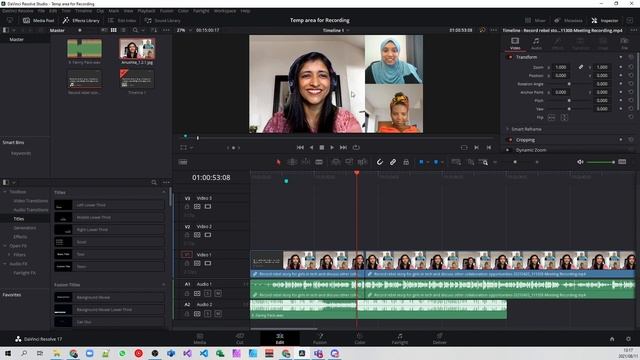Adjust the green timeline volume slider
The height and width of the screenshot is (360, 640).
600,162
